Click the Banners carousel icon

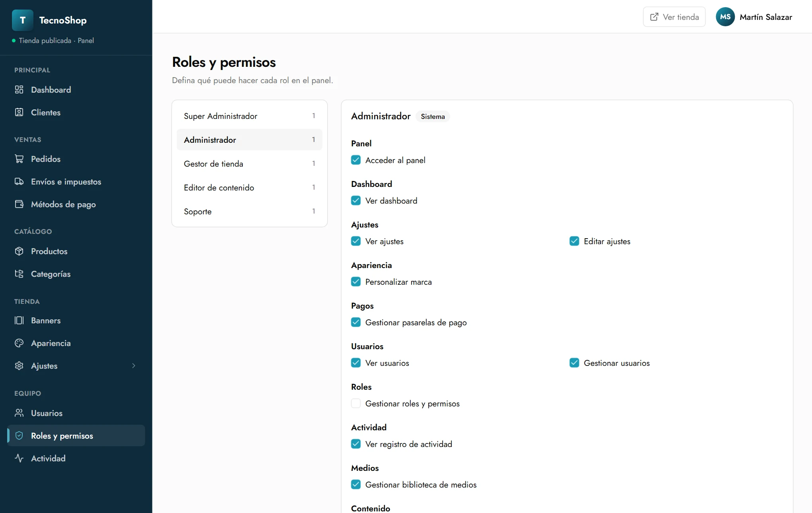click(19, 320)
